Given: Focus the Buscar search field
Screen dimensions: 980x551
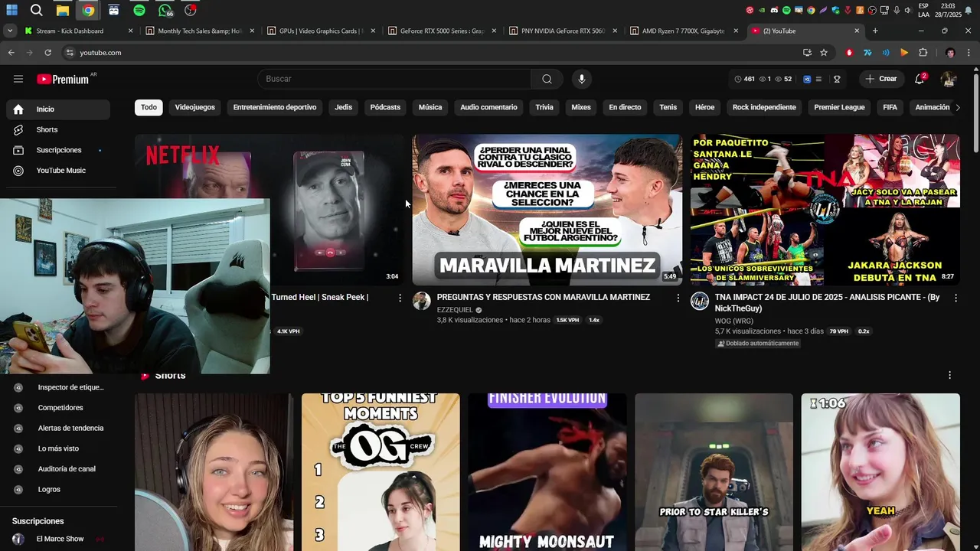Looking at the screenshot, I should point(394,79).
